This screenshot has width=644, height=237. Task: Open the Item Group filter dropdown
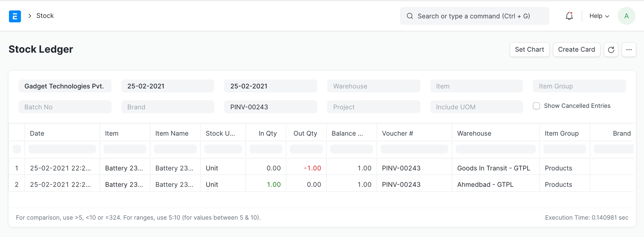click(579, 86)
